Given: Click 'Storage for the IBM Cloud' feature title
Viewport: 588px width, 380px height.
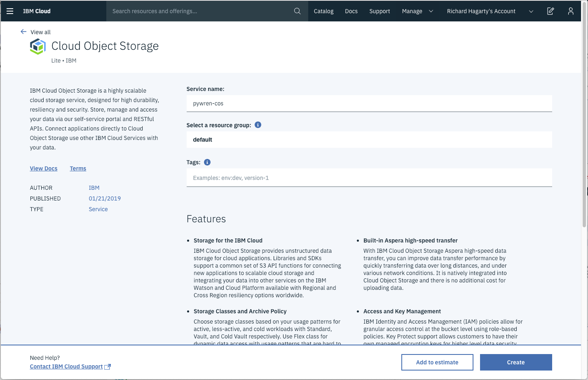Looking at the screenshot, I should click(x=228, y=240).
